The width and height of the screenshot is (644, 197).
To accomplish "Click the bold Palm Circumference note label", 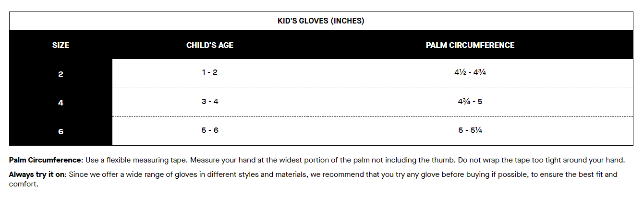I will (46, 160).
